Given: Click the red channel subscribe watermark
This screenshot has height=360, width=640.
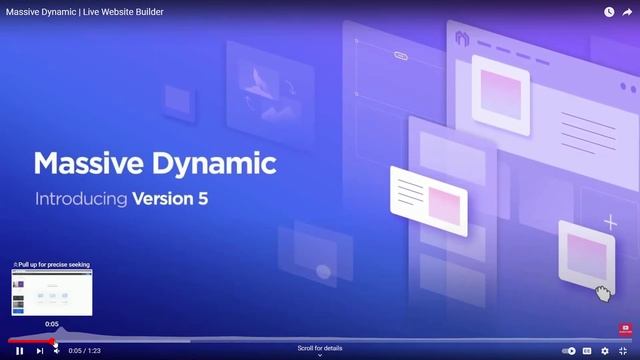Looking at the screenshot, I should (625, 329).
